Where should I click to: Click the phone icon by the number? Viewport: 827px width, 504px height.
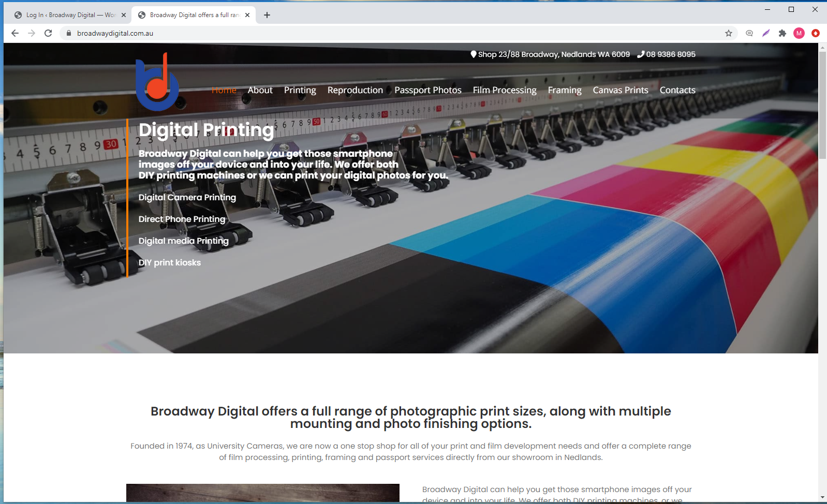point(641,54)
